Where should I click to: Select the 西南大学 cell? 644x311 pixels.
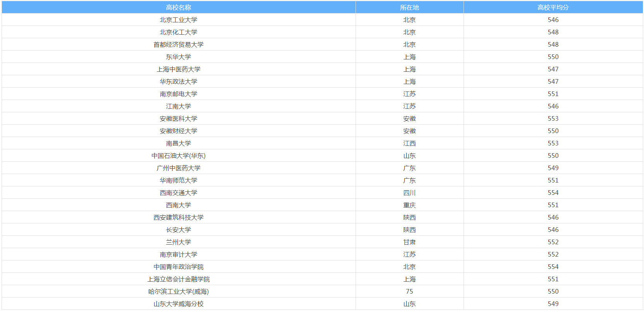pos(179,205)
